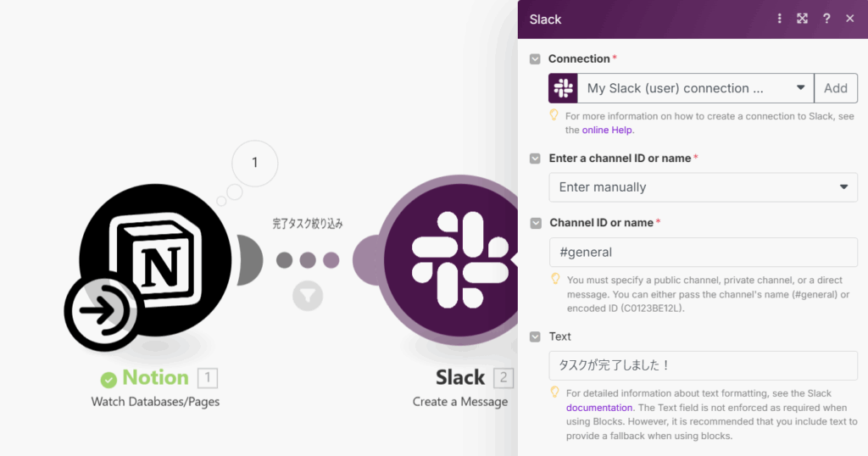Viewport: 868px width, 456px height.
Task: Click the three-dot menu in Slack panel header
Action: [x=780, y=19]
